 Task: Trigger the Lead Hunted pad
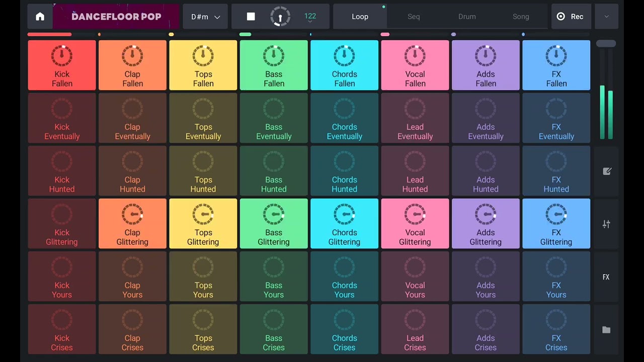(415, 171)
